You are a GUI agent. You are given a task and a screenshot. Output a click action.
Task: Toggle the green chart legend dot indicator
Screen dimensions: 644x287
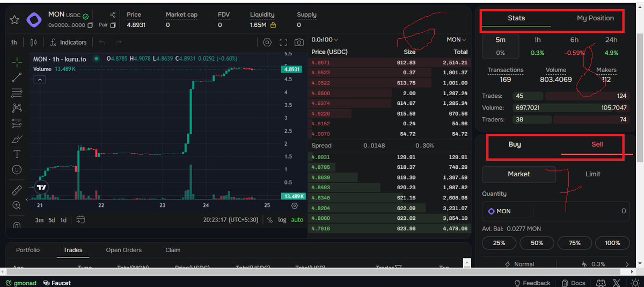[x=97, y=59]
